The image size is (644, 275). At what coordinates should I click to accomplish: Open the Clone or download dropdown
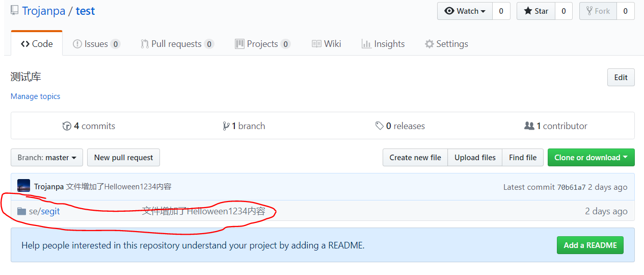click(x=591, y=158)
